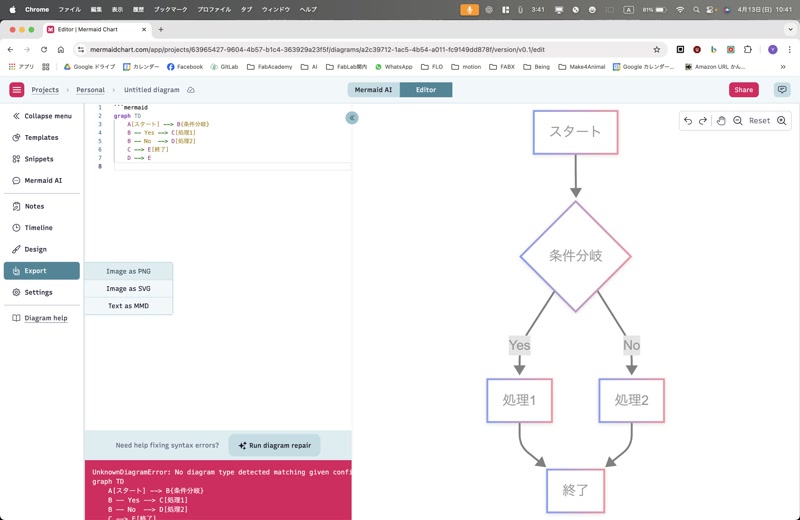
Task: Reload the page
Action: pyautogui.click(x=44, y=49)
